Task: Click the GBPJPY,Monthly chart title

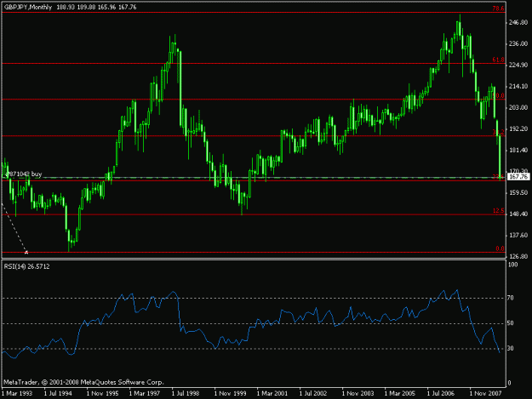Action: pyautogui.click(x=28, y=7)
